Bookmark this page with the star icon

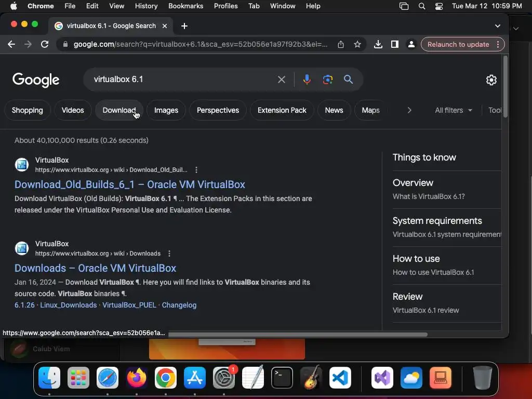(357, 44)
